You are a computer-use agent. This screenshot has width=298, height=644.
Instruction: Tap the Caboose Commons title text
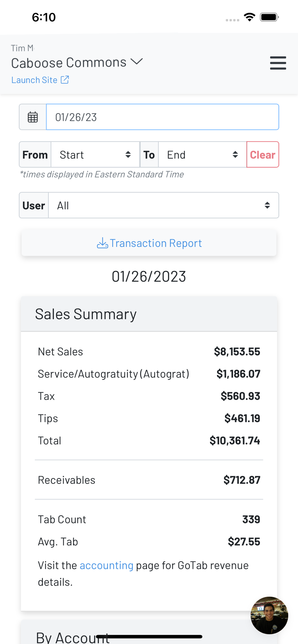(x=69, y=63)
